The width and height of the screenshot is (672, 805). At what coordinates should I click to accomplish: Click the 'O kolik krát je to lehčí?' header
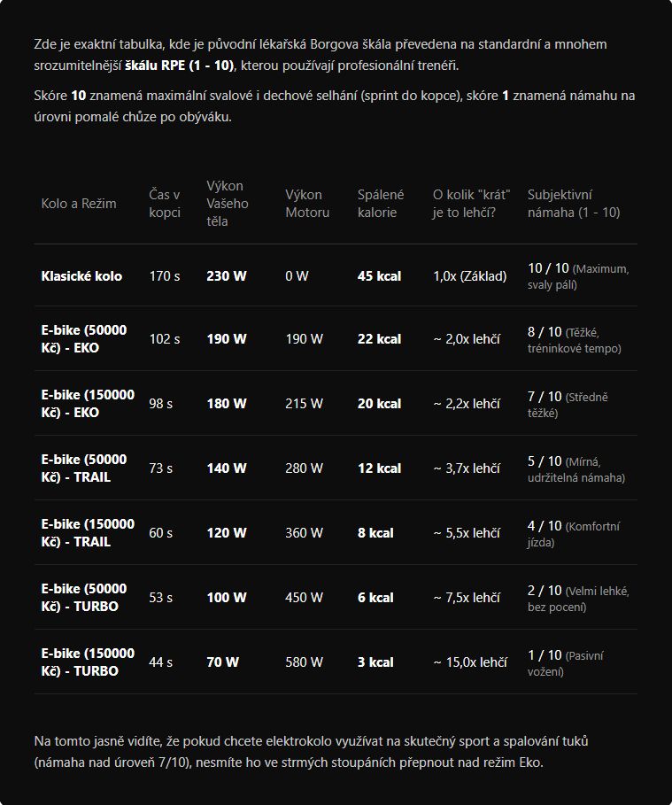pyautogui.click(x=471, y=204)
